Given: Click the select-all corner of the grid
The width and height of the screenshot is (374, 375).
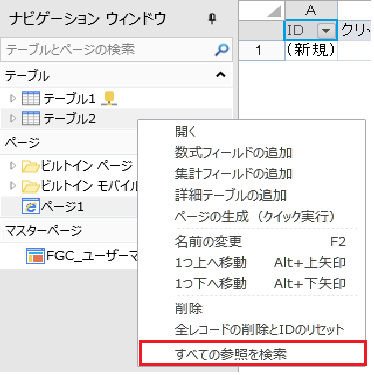Looking at the screenshot, I should [x=262, y=10].
